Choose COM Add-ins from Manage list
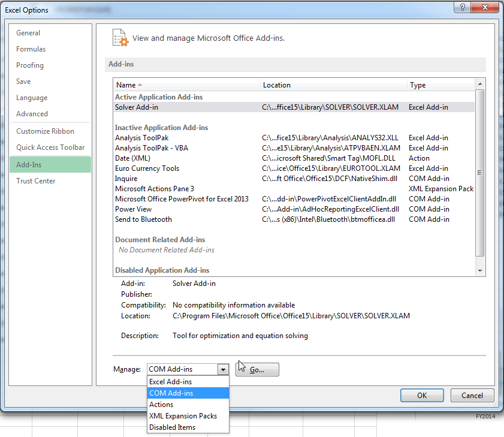504x437 pixels. (188, 393)
